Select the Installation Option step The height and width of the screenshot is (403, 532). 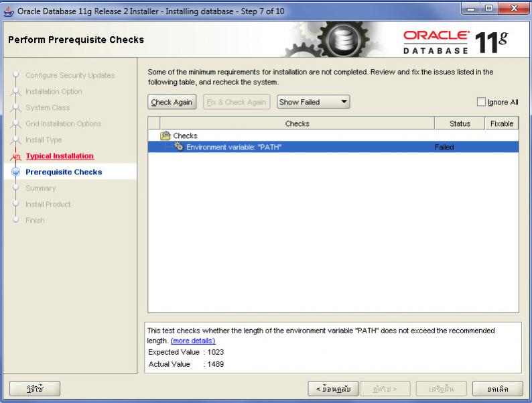[54, 91]
